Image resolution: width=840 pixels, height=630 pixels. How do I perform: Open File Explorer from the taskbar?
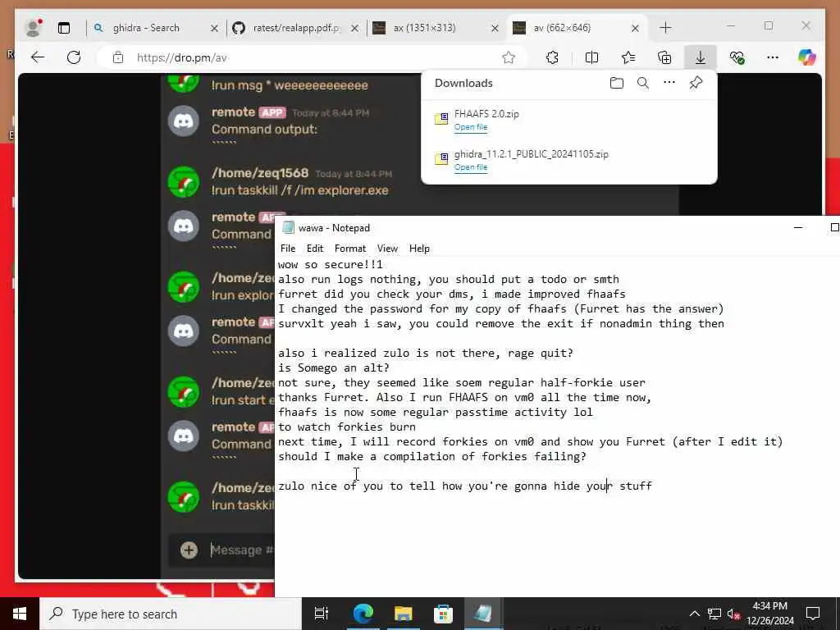point(403,614)
